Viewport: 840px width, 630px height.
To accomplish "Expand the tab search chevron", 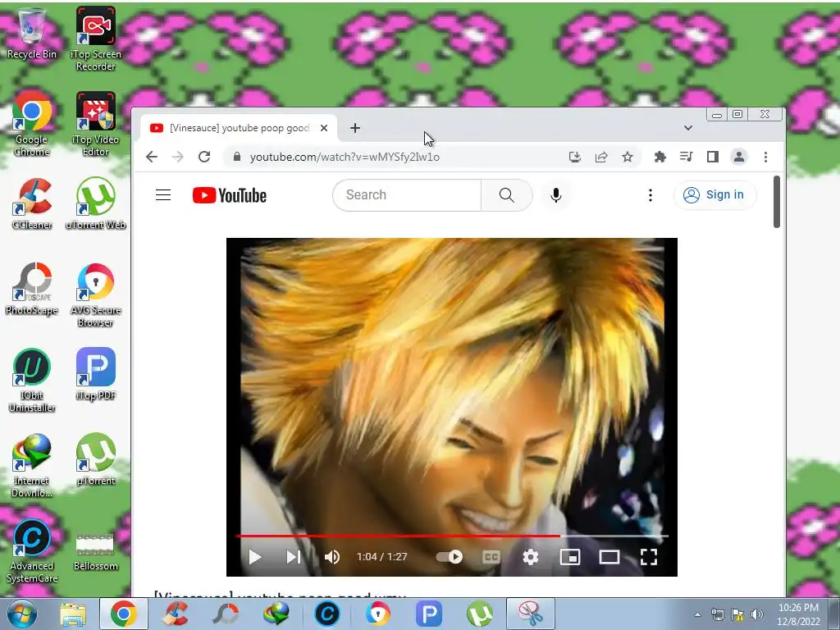I will pyautogui.click(x=688, y=128).
